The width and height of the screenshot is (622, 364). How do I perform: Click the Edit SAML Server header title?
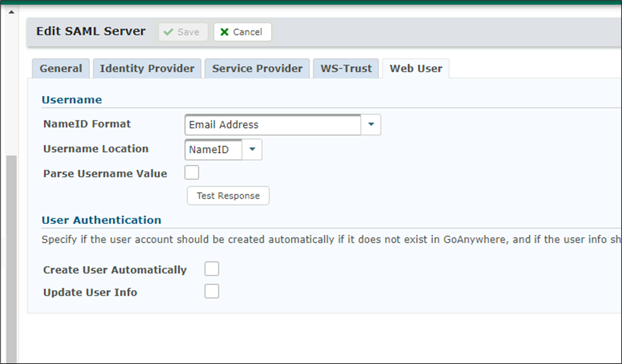90,31
